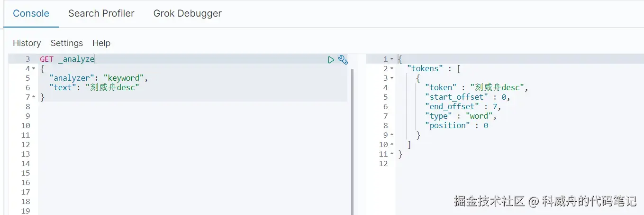The height and width of the screenshot is (215, 644).
Task: Click the "token" value in response
Action: (x=498, y=88)
